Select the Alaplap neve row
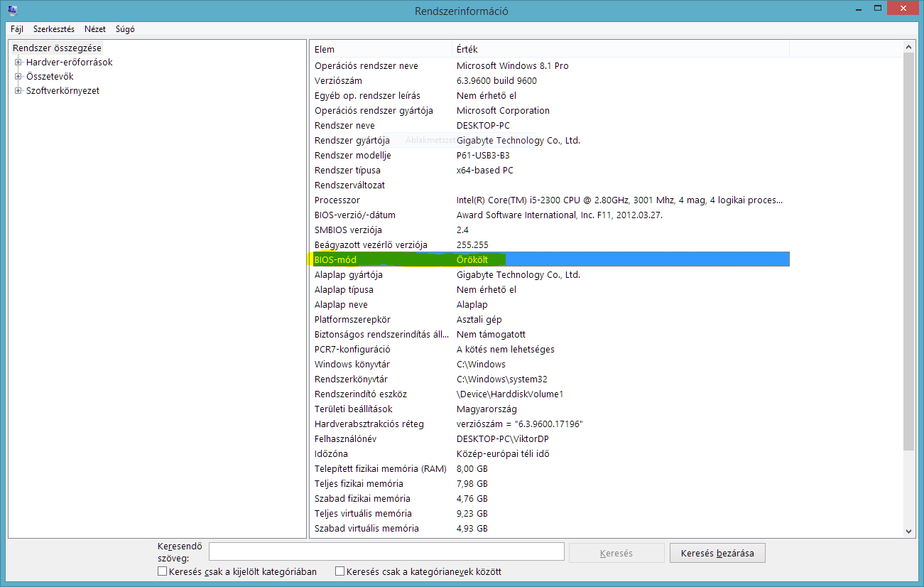This screenshot has width=924, height=587. click(x=550, y=304)
